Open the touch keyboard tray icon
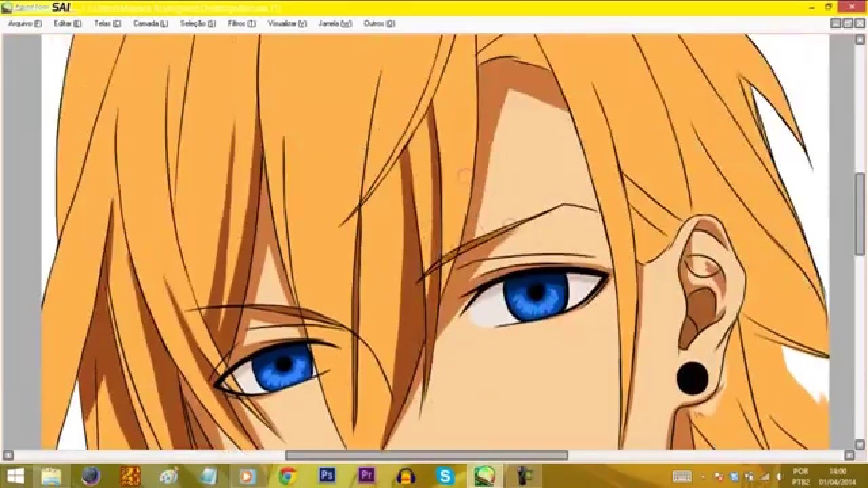Viewport: 868px width, 488px height. (682, 476)
